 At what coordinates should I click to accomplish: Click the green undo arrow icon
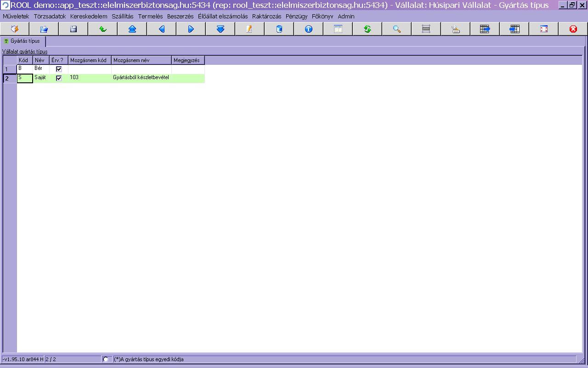[103, 29]
